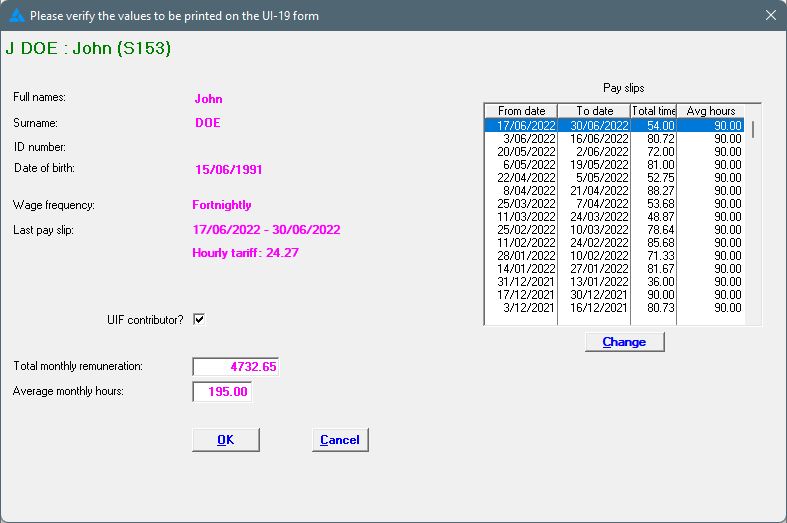Click total time value 85.68
This screenshot has height=523, width=787.
[x=661, y=243]
